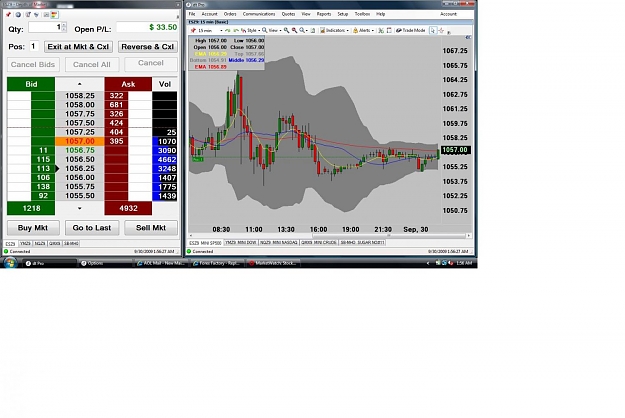The width and height of the screenshot is (625, 418).
Task: Click volume 4662 cell in ladder
Action: click(165, 159)
